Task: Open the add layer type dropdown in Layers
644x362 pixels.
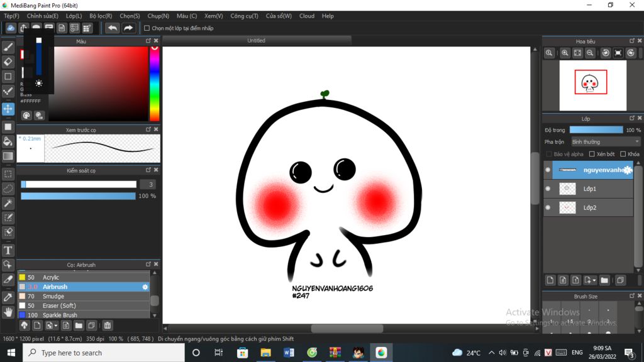Action: [594, 281]
